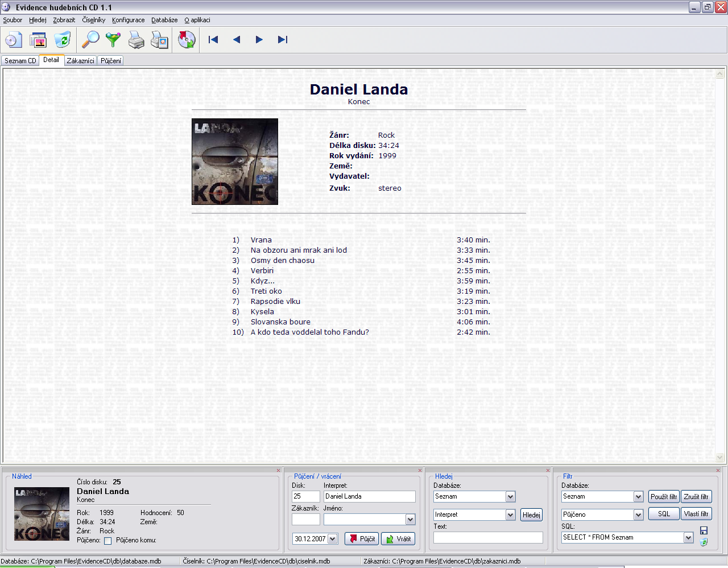Open the Hledej menu

(38, 20)
